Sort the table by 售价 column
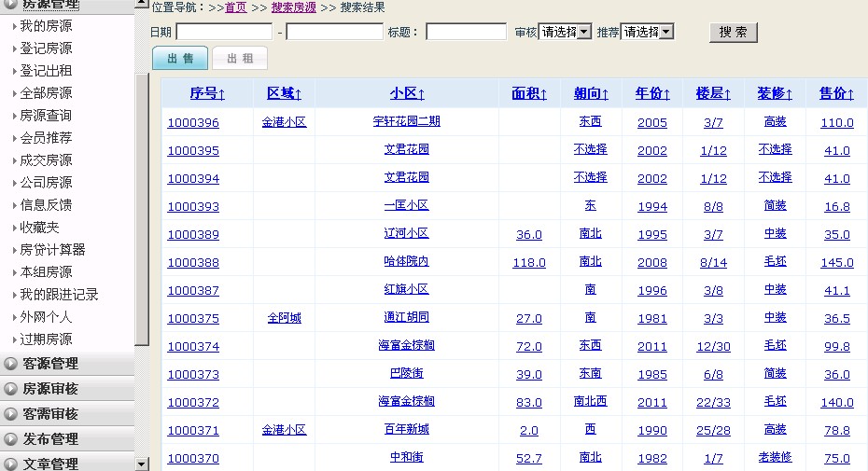Screen dimensions: 868x471 836,93
